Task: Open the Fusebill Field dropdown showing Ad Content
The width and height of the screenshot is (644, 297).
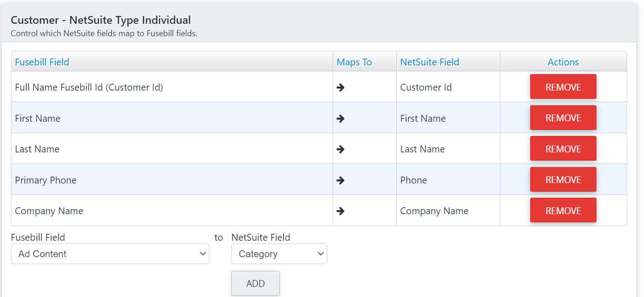Action: [110, 254]
